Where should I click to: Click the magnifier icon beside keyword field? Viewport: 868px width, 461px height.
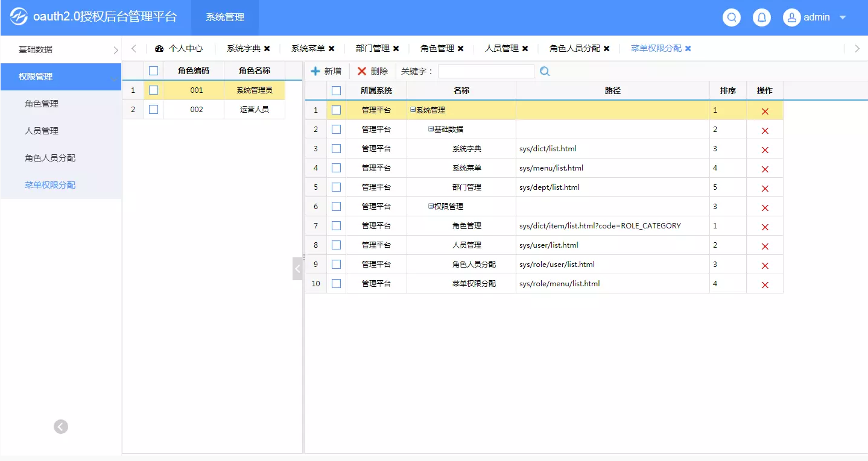coord(545,72)
